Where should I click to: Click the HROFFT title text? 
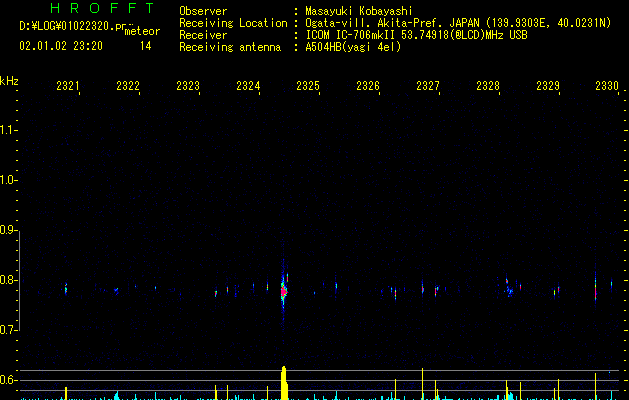pyautogui.click(x=103, y=8)
